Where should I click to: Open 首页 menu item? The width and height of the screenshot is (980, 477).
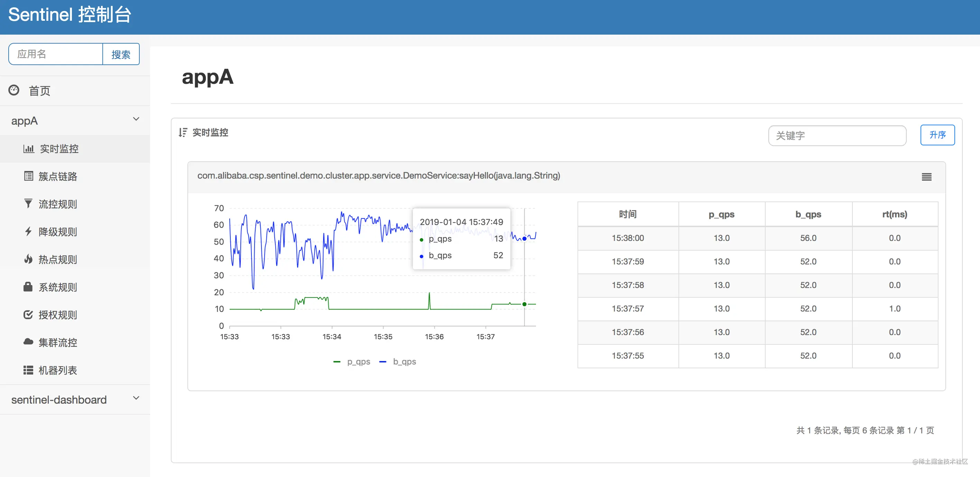coord(75,91)
